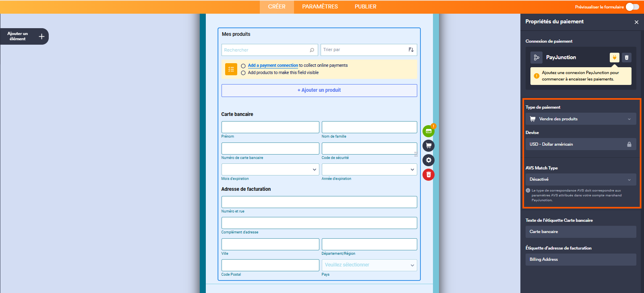
Task: Edit the Billing Address label text field
Action: tap(581, 260)
